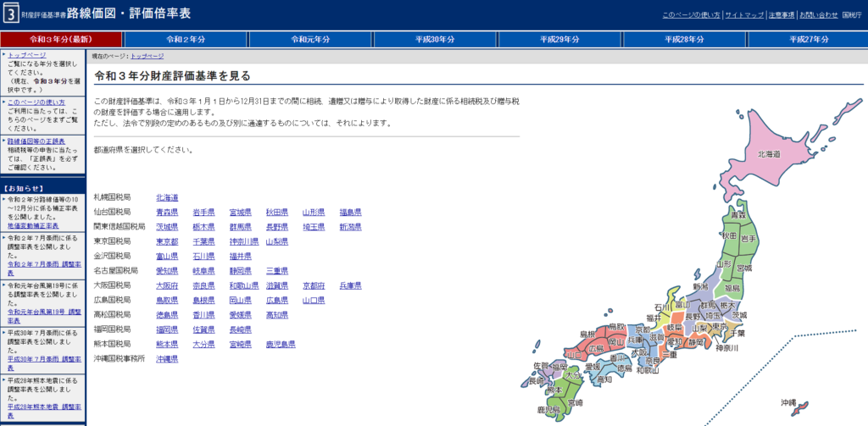868x426 pixels.
Task: Open お問い合わせ link in the header
Action: pyautogui.click(x=817, y=14)
